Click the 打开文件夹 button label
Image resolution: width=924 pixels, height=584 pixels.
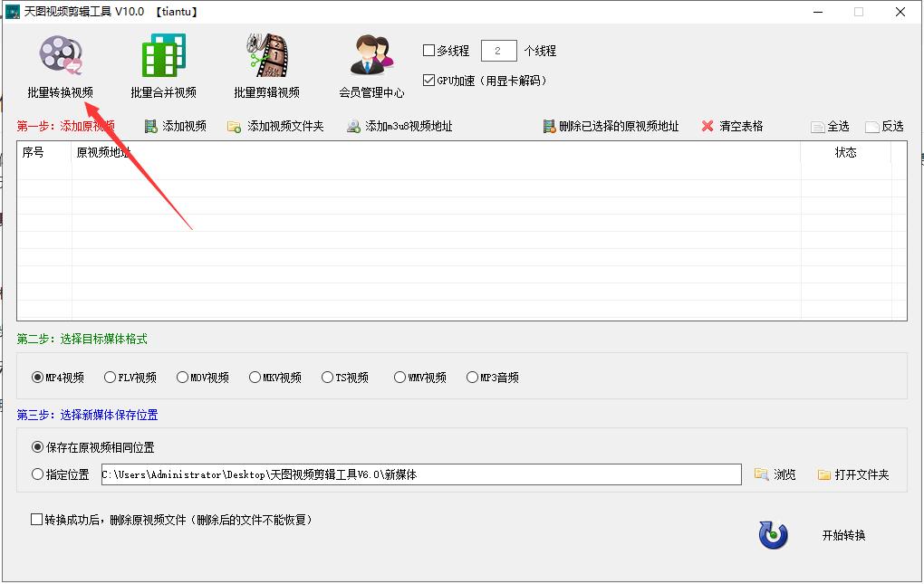[861, 474]
